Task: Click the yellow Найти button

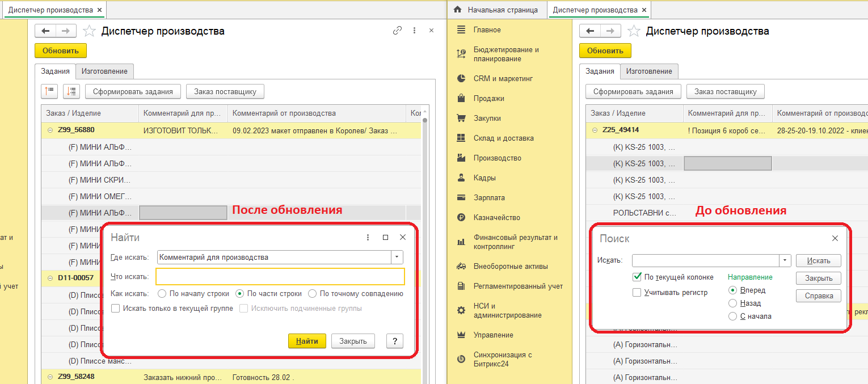Action: coord(307,341)
